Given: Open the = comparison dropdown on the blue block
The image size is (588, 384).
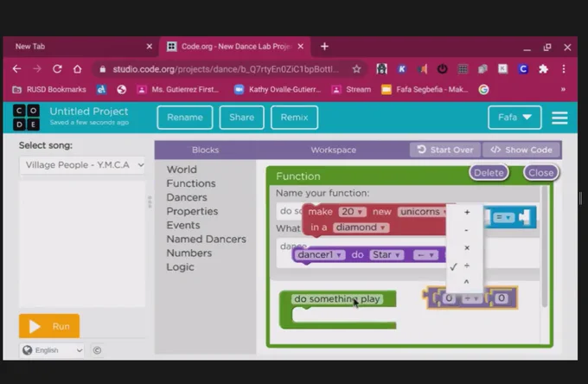Looking at the screenshot, I should click(x=503, y=217).
